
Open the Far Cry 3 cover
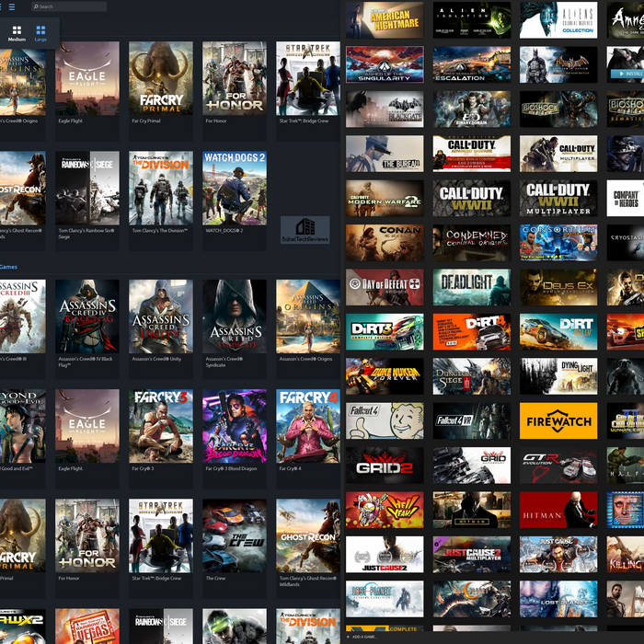click(x=161, y=426)
